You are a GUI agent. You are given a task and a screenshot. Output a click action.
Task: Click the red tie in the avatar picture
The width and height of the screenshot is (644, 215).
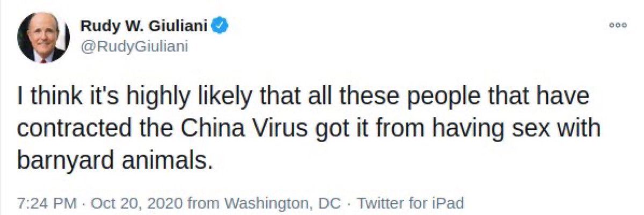click(x=43, y=60)
